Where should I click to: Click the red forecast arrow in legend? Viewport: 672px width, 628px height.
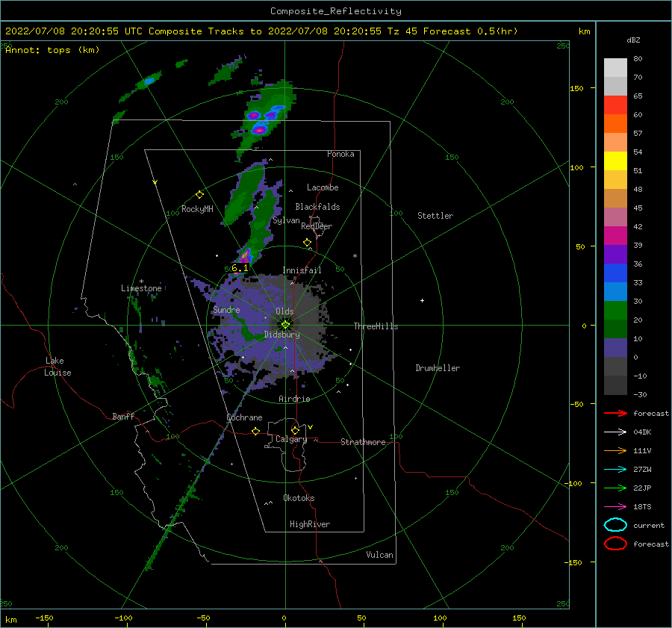615,413
